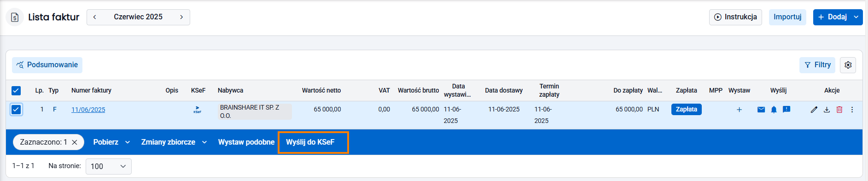Expand the Pobierz dropdown
This screenshot has width=868, height=181.
pos(111,142)
